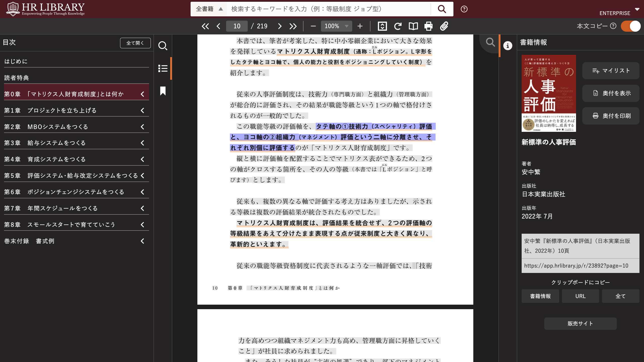
Task: Click the book cover thumbnail
Action: [549, 93]
